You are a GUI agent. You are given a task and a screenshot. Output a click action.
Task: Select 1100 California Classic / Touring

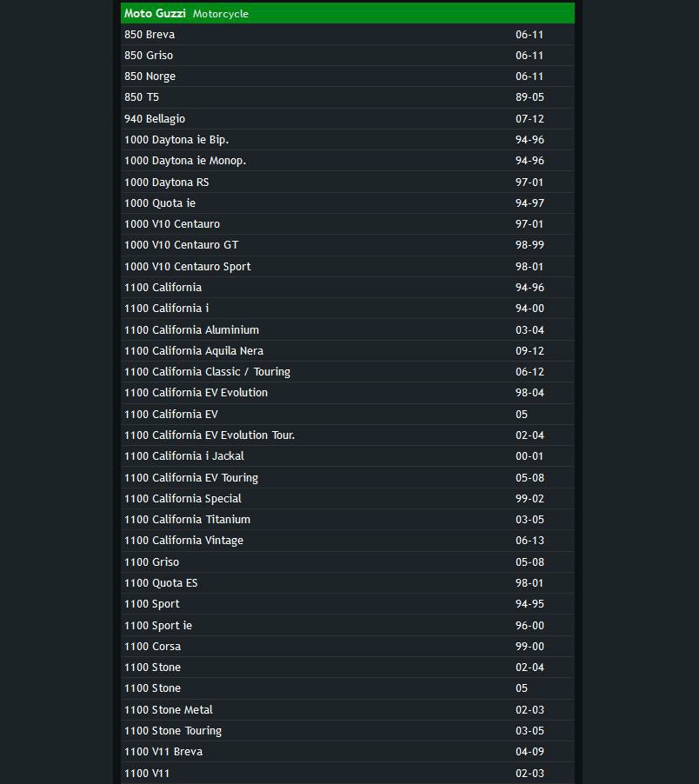208,372
